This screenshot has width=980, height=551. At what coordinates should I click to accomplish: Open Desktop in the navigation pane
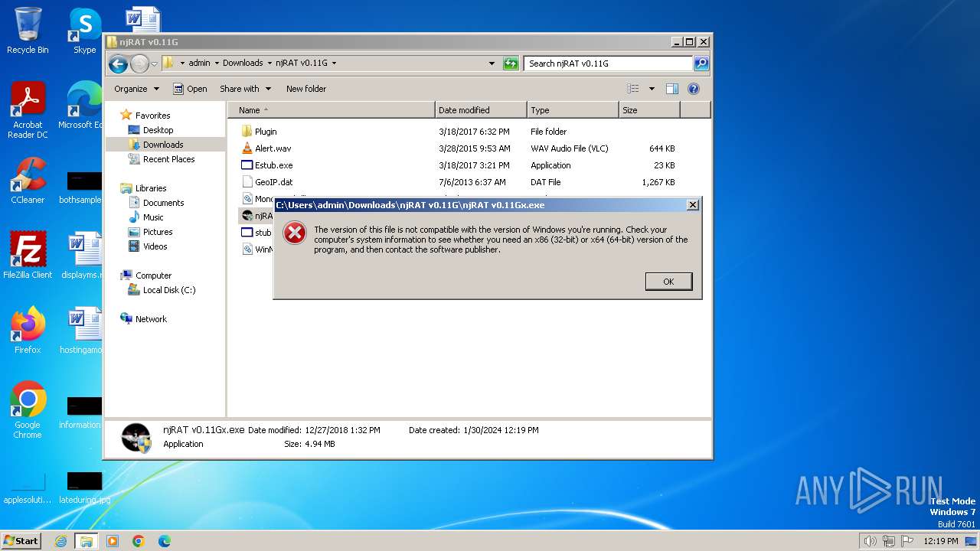pyautogui.click(x=158, y=130)
